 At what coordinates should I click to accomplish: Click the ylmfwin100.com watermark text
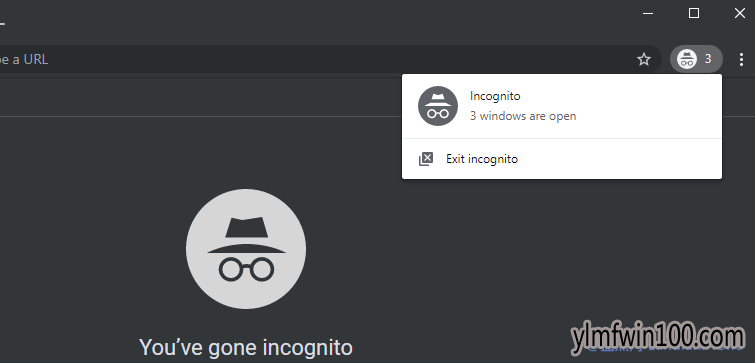[658, 338]
